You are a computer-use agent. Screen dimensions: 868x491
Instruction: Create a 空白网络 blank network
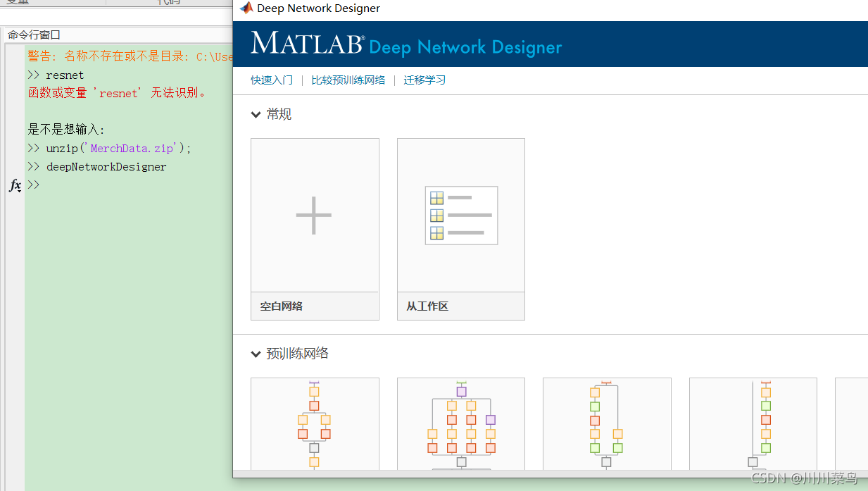click(315, 229)
